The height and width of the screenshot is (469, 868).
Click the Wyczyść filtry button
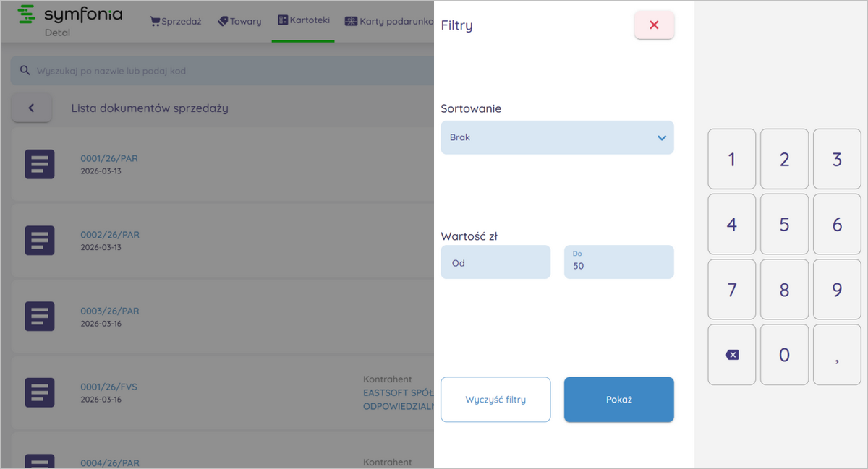(495, 399)
